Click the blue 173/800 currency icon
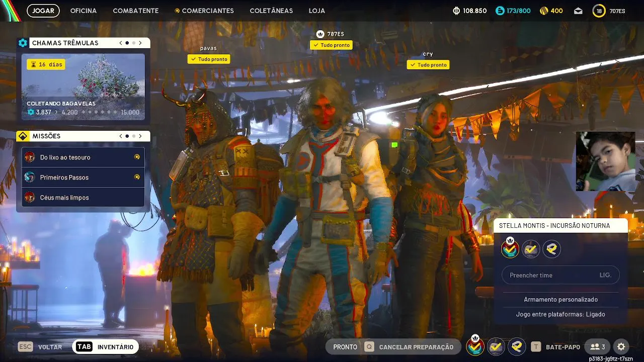This screenshot has height=362, width=644. click(500, 11)
